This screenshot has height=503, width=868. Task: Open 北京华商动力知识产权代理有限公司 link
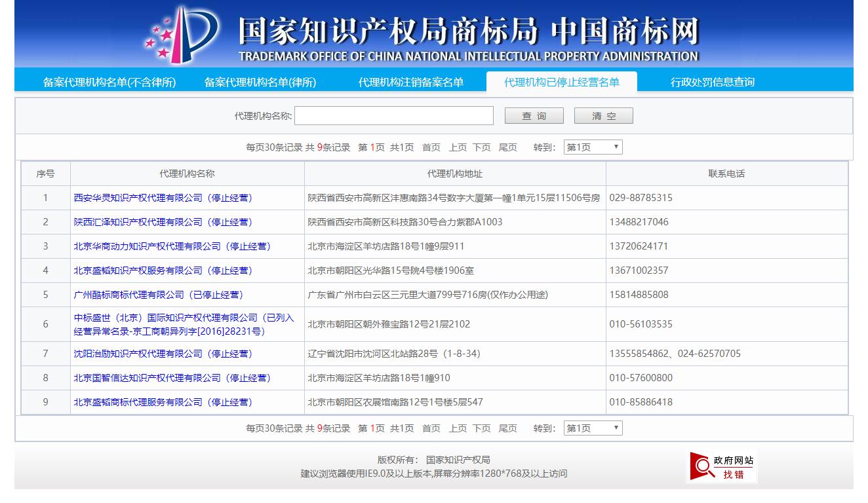coord(172,246)
